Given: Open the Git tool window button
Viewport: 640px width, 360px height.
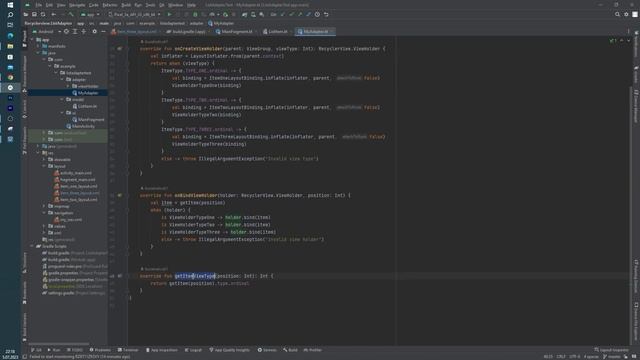Looking at the screenshot, I should (37, 350).
